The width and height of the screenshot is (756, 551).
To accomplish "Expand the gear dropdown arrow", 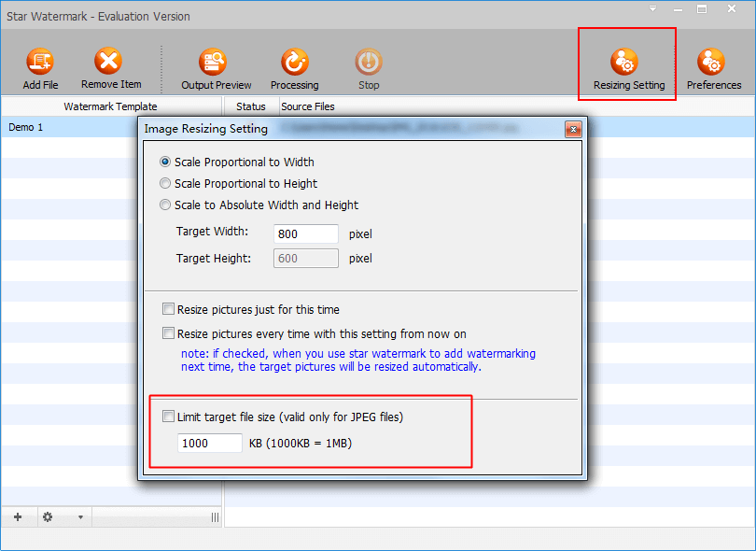I will click(80, 517).
